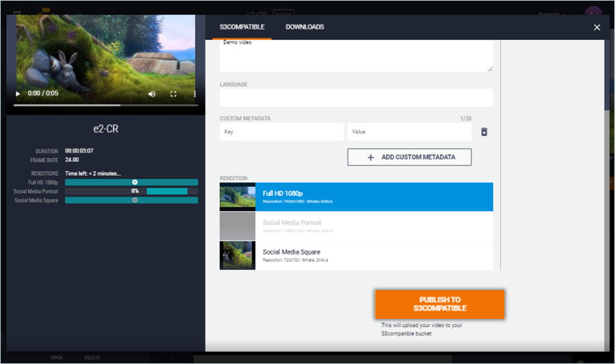Click the description box resize handle
This screenshot has width=615, height=364.
pyautogui.click(x=490, y=69)
